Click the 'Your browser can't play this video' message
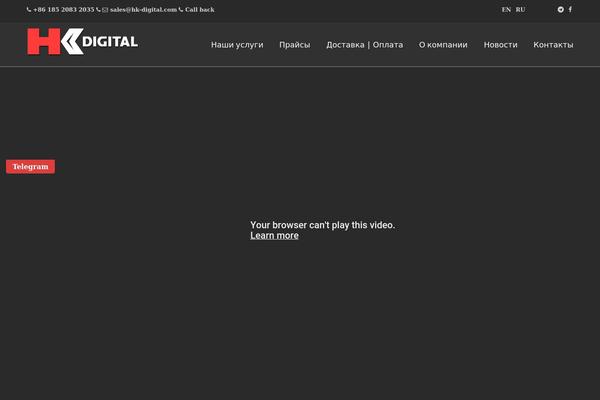600x400 pixels. tap(323, 225)
